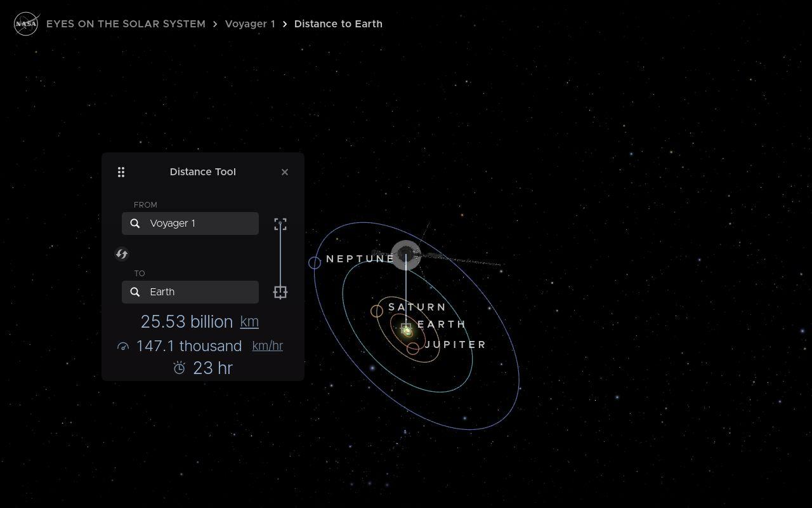812x508 pixels.
Task: Click the light-time clock icon
Action: tap(180, 368)
